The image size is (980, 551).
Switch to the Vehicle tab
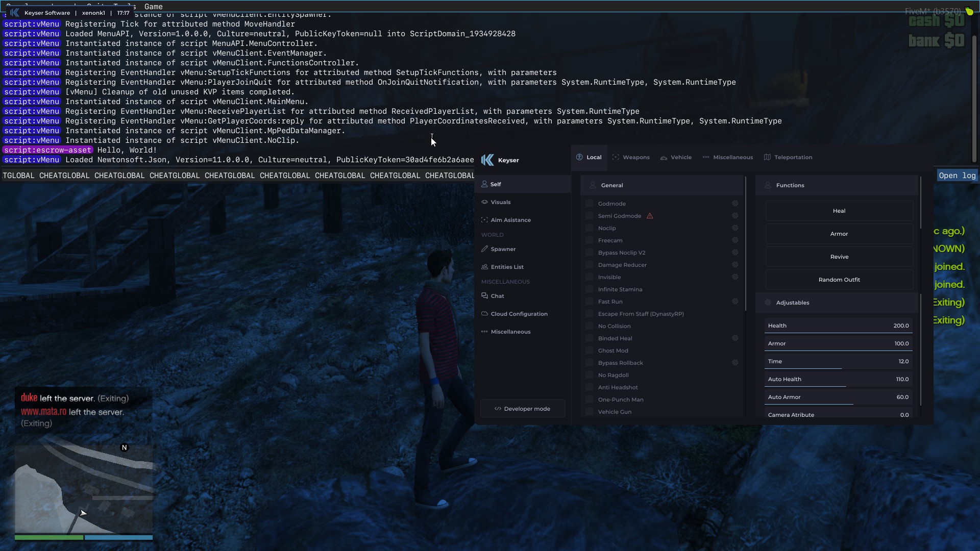[x=676, y=157]
